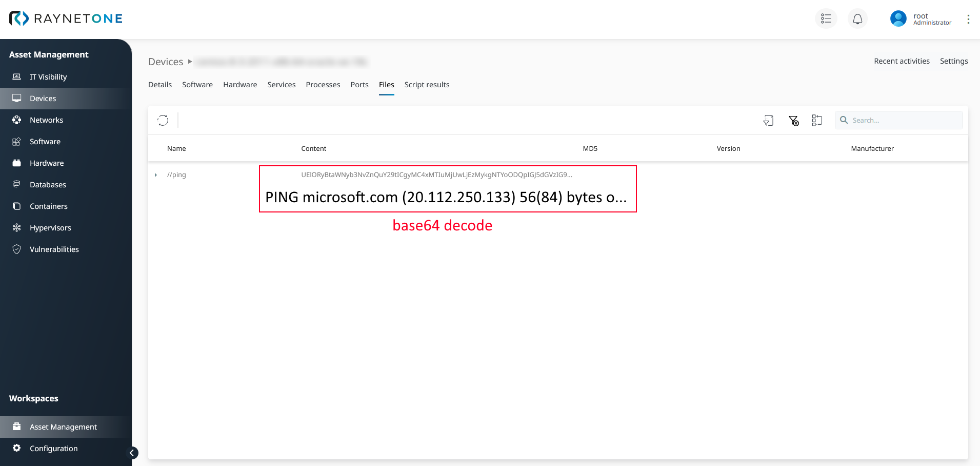Click the root user avatar

click(898, 19)
